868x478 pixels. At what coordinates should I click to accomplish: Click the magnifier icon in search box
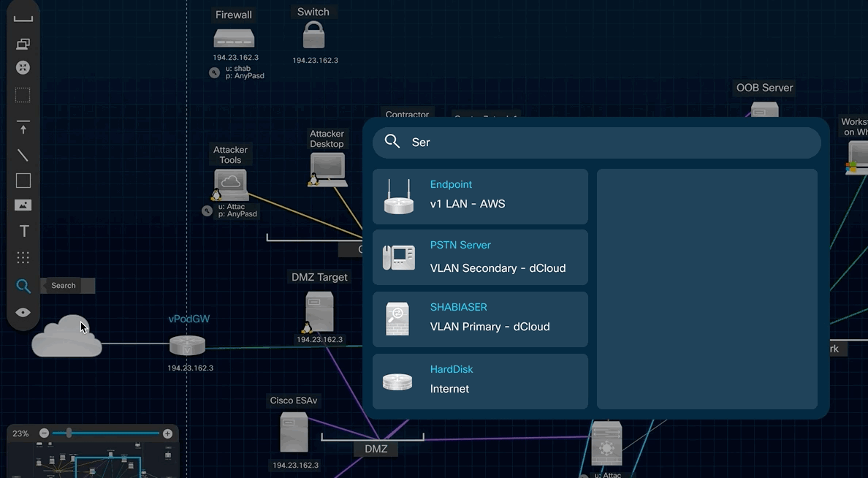pyautogui.click(x=392, y=142)
